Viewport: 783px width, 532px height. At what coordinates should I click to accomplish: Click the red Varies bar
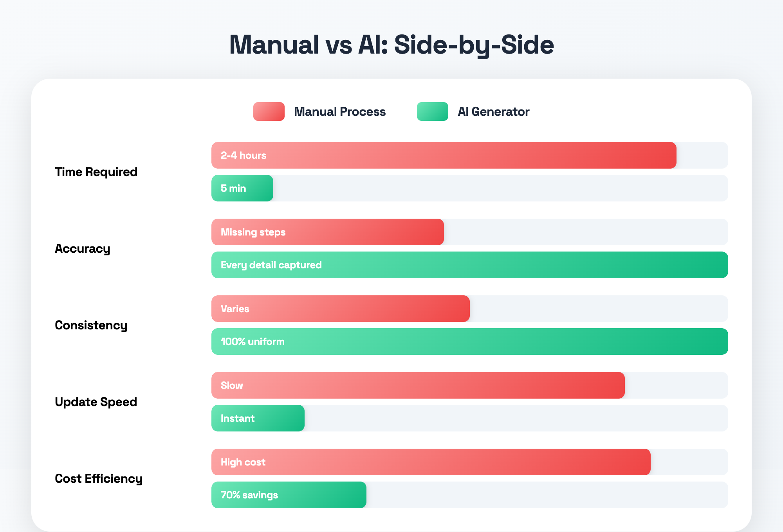340,309
